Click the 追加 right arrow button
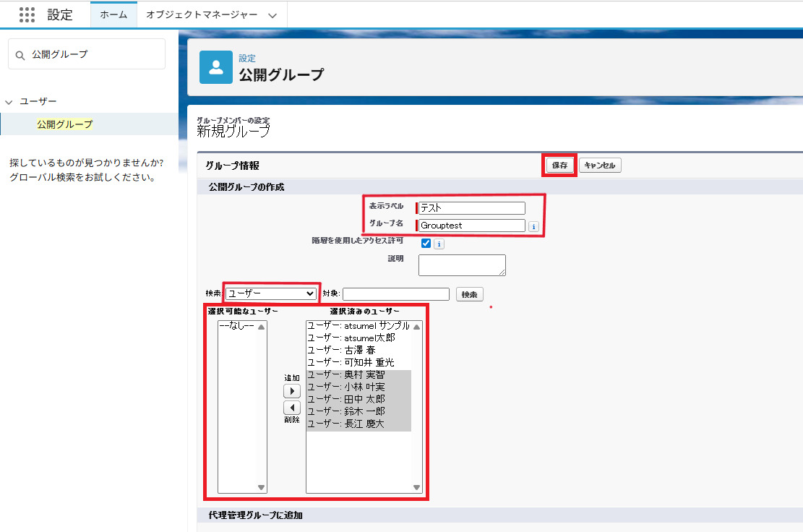The height and width of the screenshot is (532, 803). pyautogui.click(x=291, y=391)
